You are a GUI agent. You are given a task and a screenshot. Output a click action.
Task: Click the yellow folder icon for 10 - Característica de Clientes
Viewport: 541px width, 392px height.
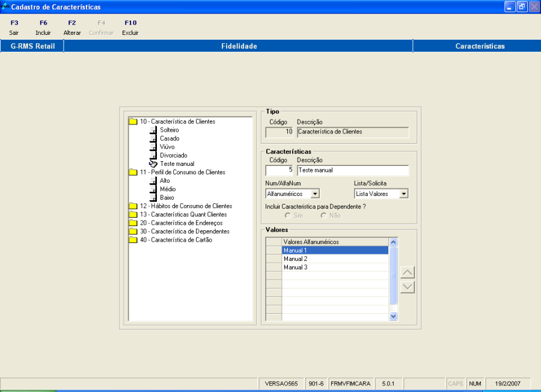tap(133, 121)
